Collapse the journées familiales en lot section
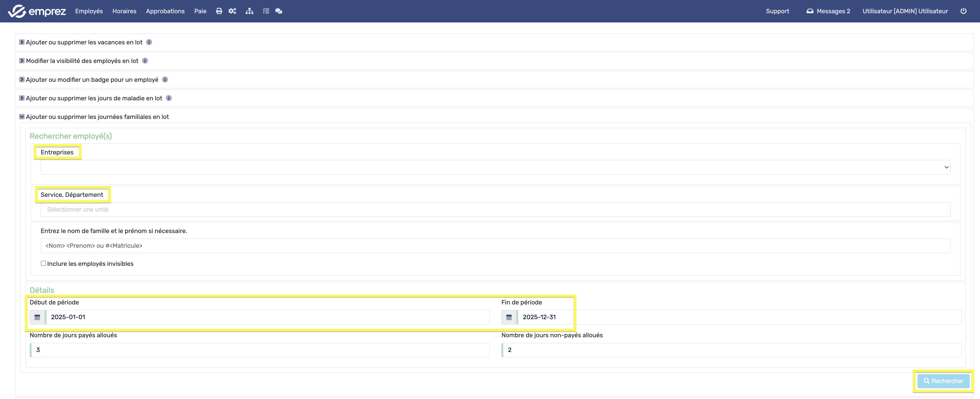980x399 pixels. [x=22, y=117]
